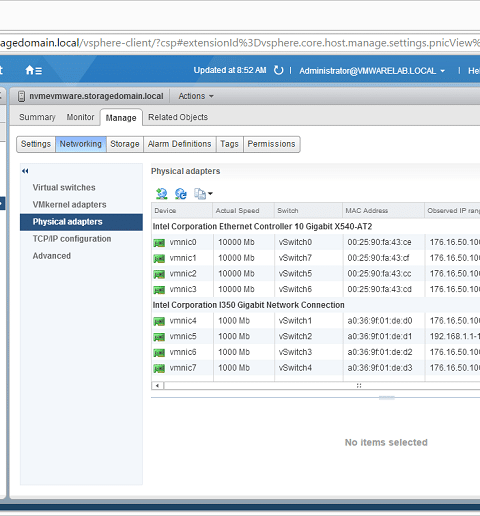The image size is (480, 516).
Task: Click MAC address 00:25:90:fa:43:ce
Action: (x=379, y=242)
